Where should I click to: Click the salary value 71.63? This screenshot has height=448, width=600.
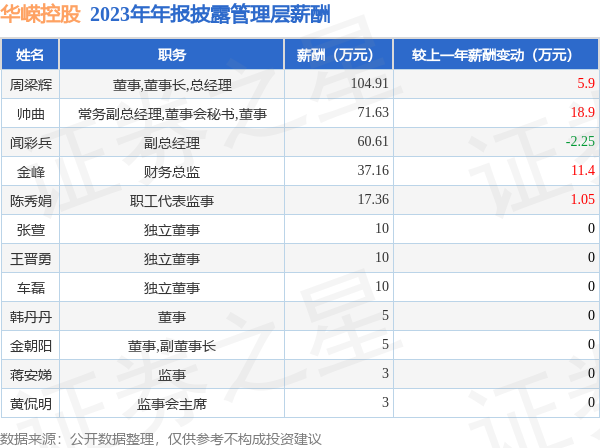point(373,112)
